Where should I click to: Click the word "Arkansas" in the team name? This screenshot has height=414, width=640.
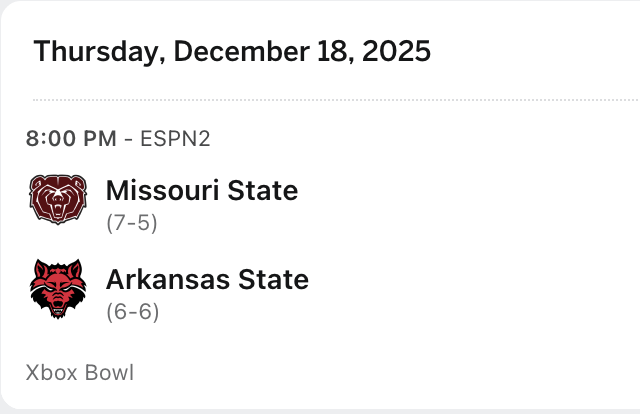[166, 279]
